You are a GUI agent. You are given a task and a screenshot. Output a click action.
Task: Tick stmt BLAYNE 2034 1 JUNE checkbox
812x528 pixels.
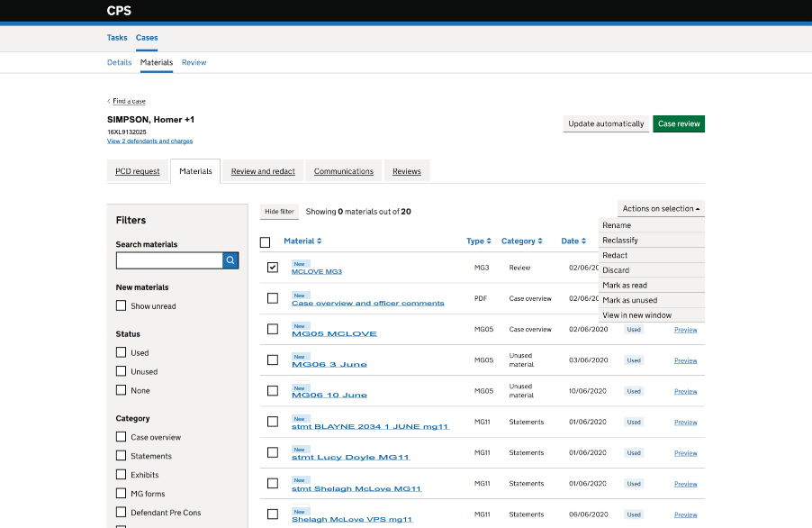[x=273, y=422]
